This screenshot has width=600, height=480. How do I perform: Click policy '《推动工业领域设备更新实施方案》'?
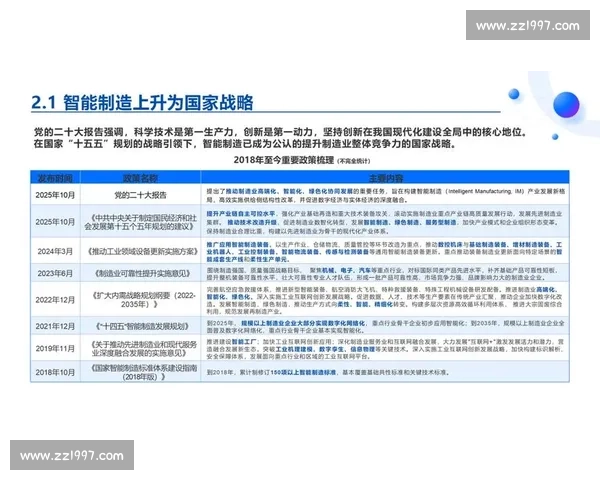(142, 251)
